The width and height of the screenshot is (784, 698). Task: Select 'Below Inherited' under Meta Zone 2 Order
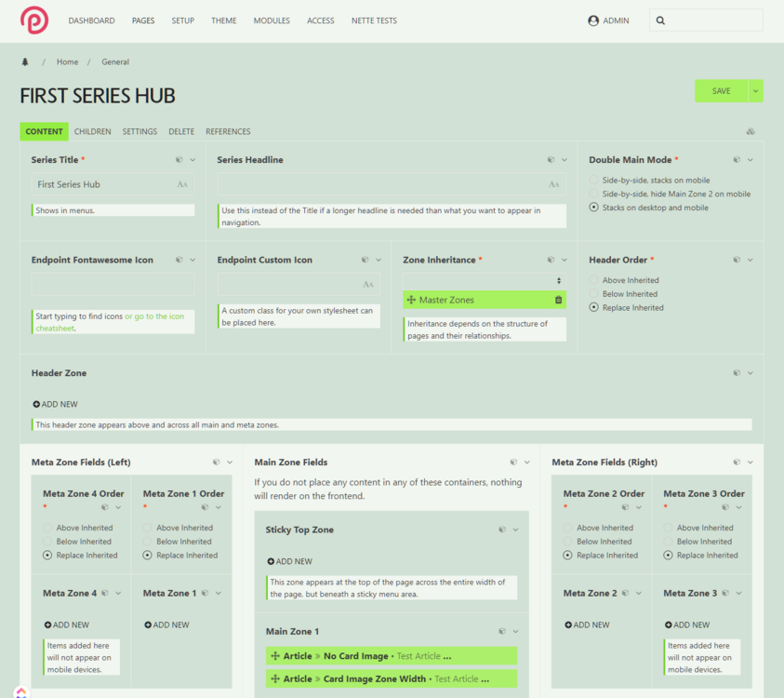(568, 542)
